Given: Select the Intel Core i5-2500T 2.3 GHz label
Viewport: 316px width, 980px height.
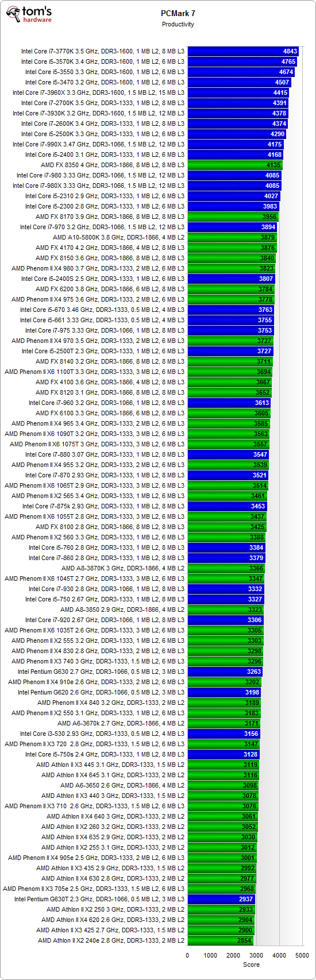Looking at the screenshot, I should pyautogui.click(x=103, y=351).
